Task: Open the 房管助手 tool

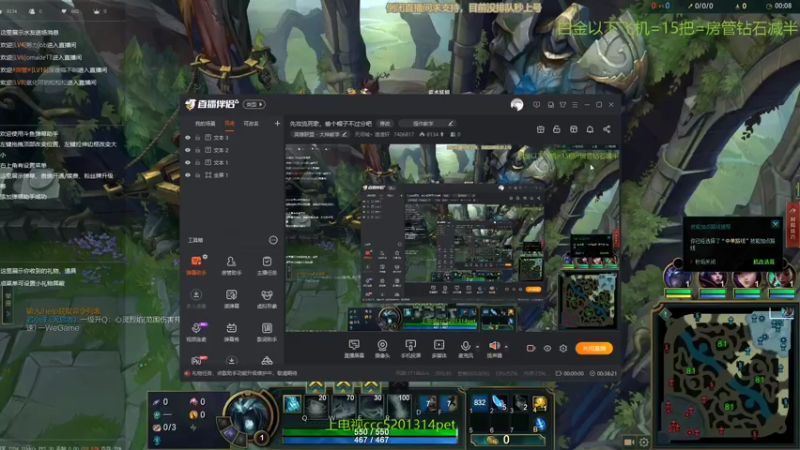Action: click(x=231, y=265)
